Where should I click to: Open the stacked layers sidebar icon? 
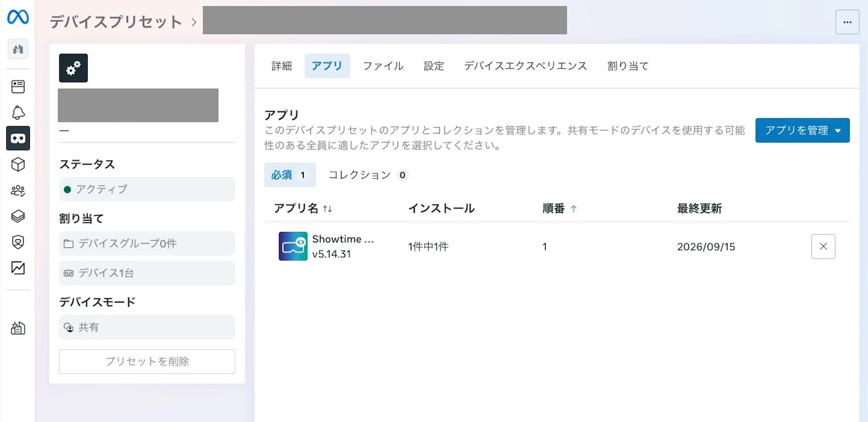pyautogui.click(x=18, y=216)
